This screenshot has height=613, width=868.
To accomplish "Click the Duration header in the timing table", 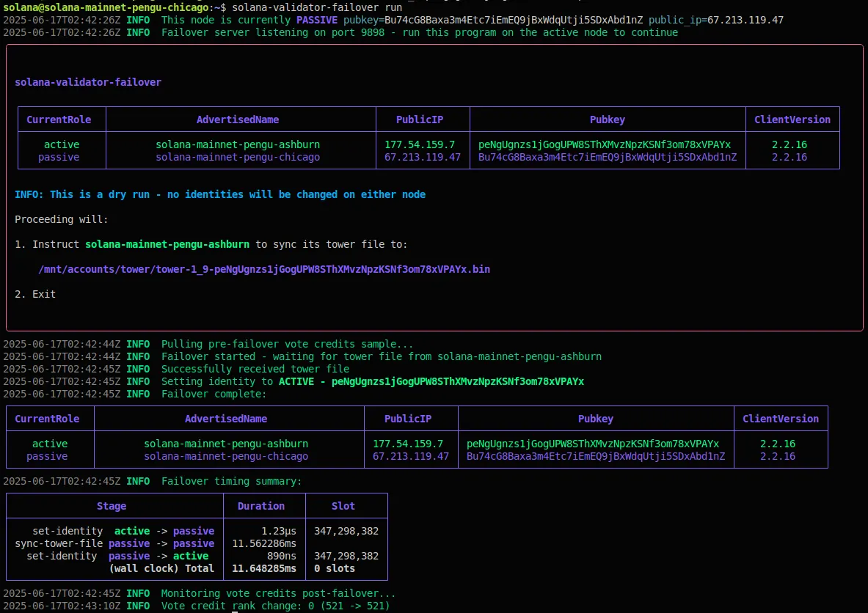I will (x=261, y=506).
